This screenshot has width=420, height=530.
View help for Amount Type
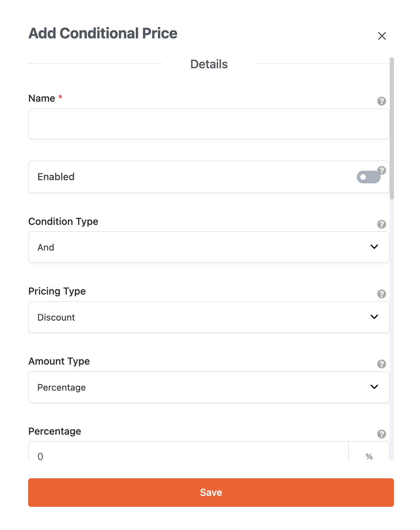click(381, 364)
